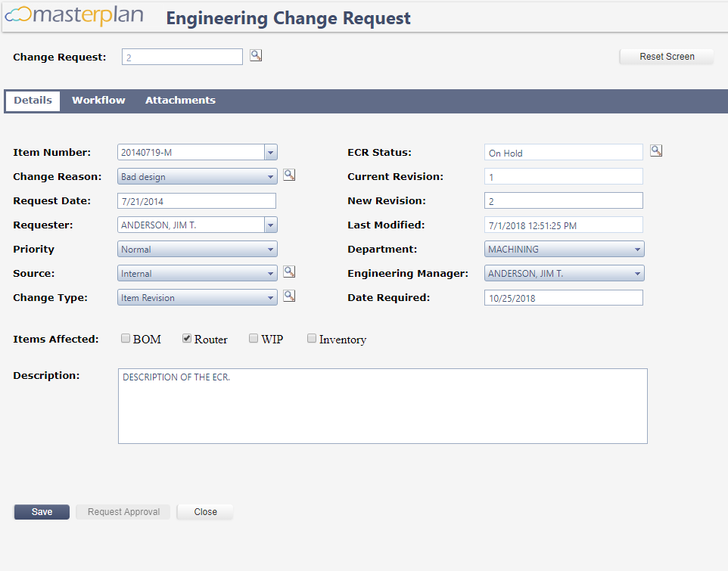Check the Inventory checkbox
Image resolution: width=728 pixels, height=571 pixels.
(x=312, y=338)
